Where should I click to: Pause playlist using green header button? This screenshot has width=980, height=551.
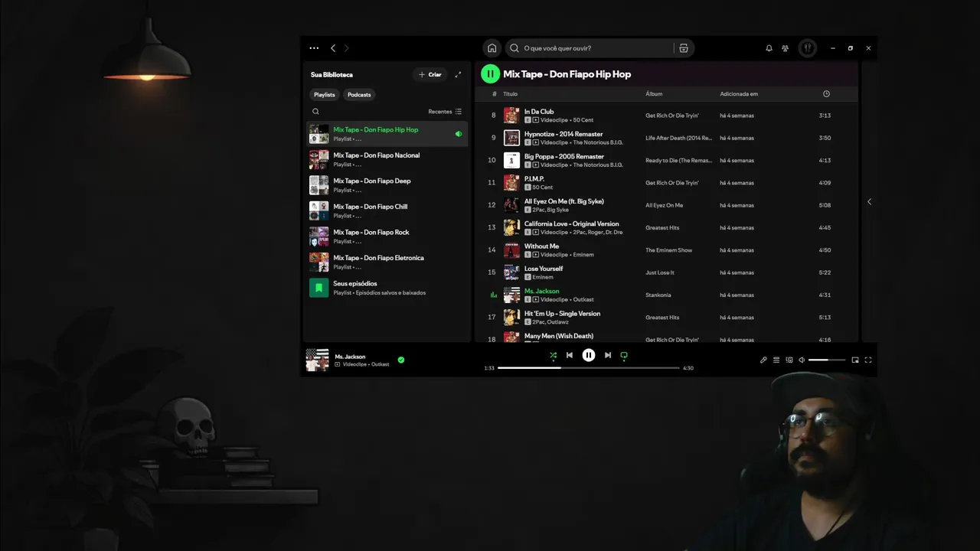coord(490,74)
